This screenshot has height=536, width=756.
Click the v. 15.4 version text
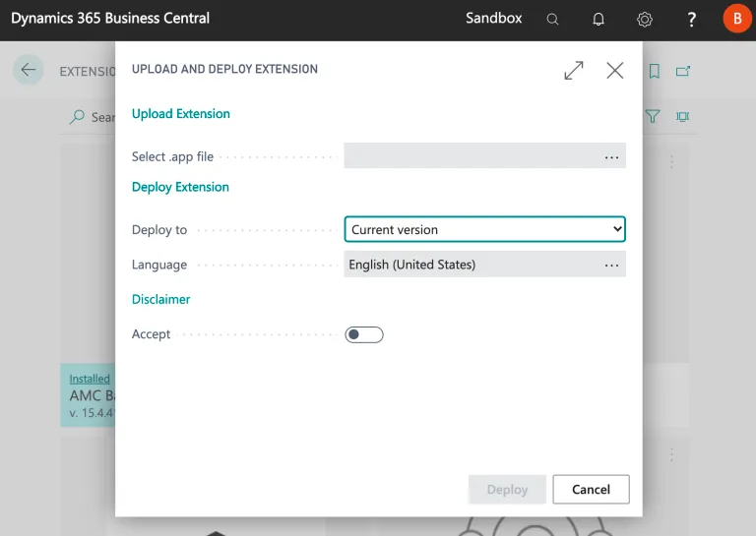pyautogui.click(x=93, y=413)
